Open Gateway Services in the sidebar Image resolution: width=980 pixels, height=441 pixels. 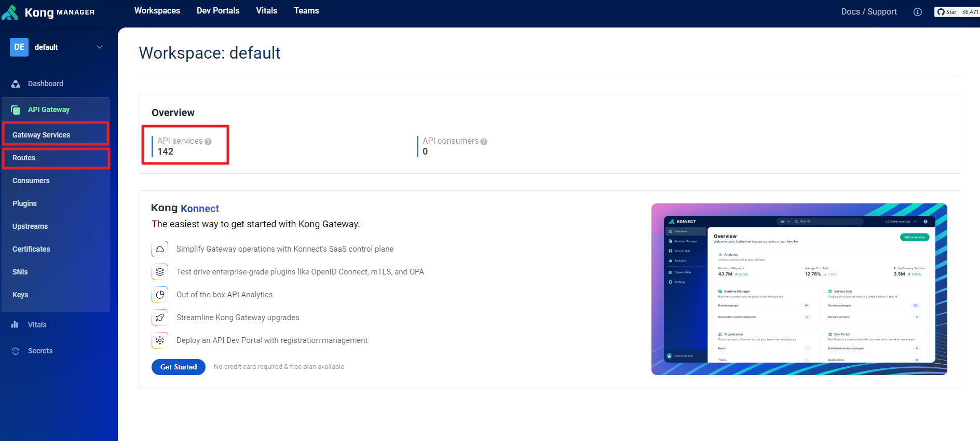(42, 135)
